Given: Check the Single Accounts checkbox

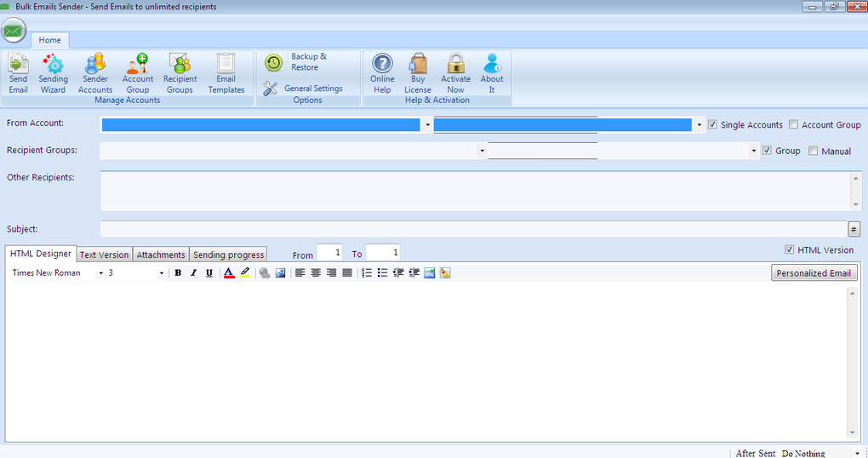Looking at the screenshot, I should pyautogui.click(x=712, y=124).
